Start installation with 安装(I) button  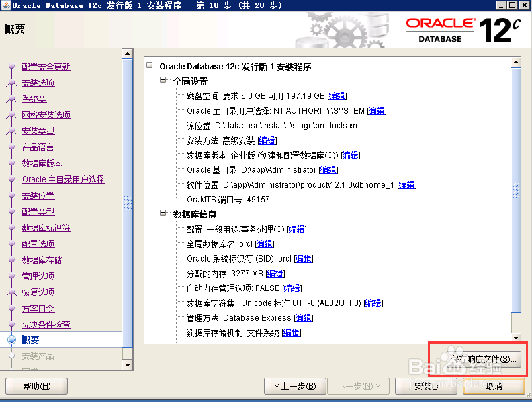[x=426, y=386]
